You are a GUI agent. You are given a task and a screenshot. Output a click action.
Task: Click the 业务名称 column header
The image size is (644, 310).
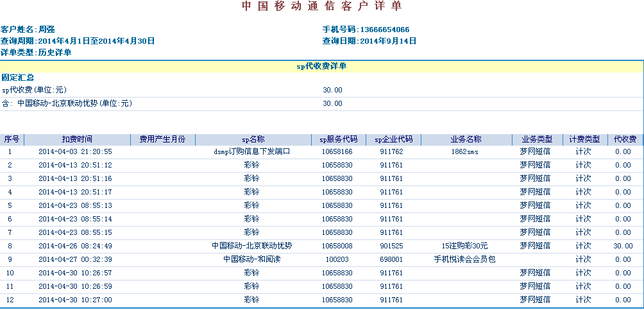coord(466,139)
